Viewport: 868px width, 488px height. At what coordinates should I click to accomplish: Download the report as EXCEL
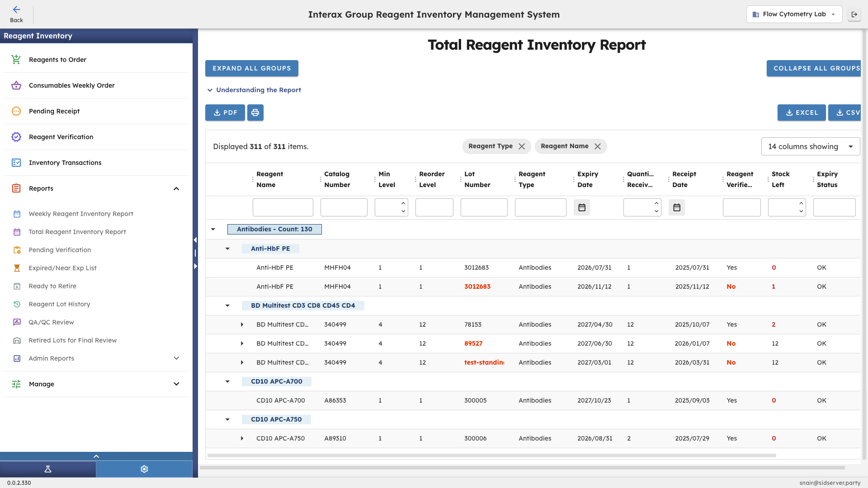801,113
